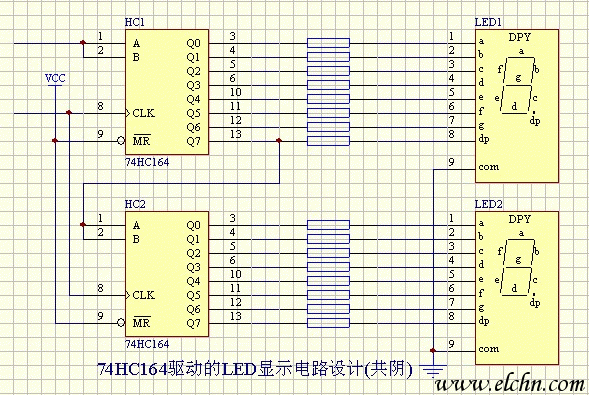Viewport: 589px width, 395px height.
Task: Click the 74HC164 part label under HC2
Action: pyautogui.click(x=147, y=344)
